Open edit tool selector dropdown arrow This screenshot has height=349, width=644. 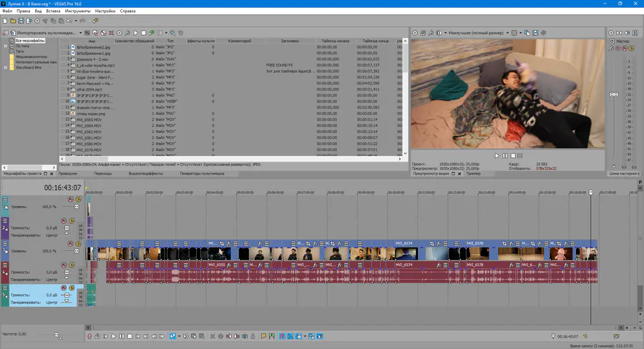click(x=179, y=336)
